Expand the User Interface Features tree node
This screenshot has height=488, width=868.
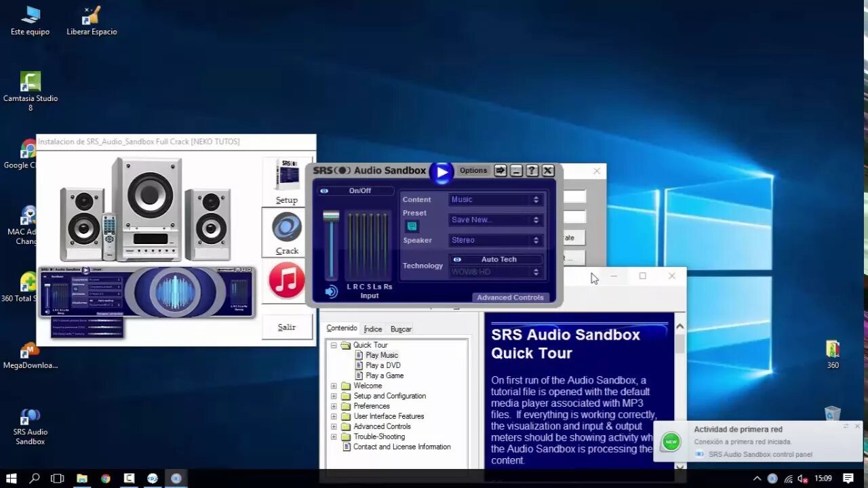[x=334, y=416]
